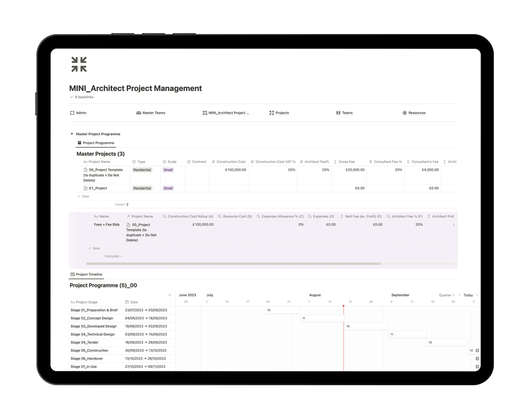Click the Gross Fee column header

click(344, 162)
